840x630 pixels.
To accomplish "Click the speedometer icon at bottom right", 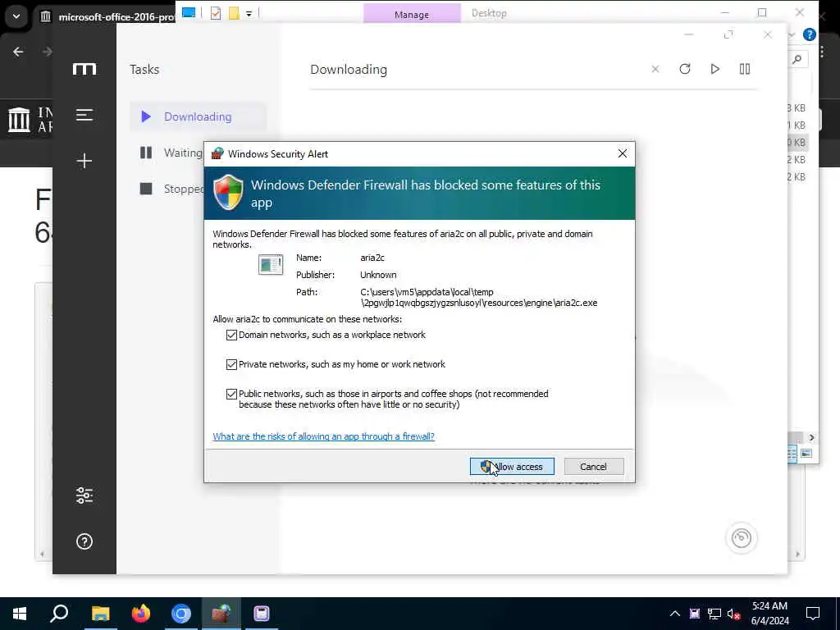I will tap(742, 538).
